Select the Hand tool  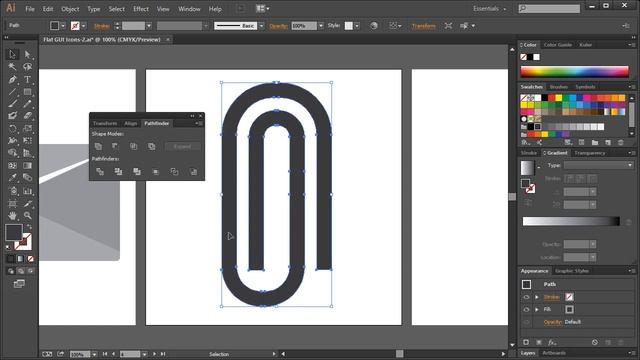12,216
